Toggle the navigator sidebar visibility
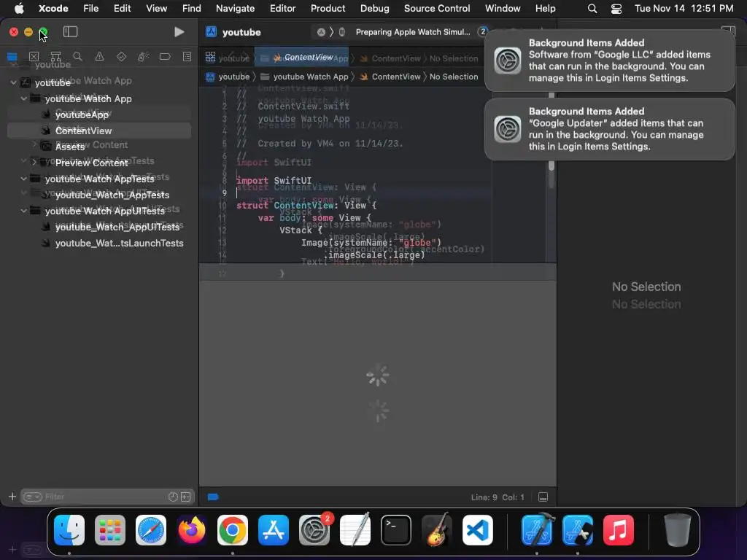This screenshot has width=747, height=560. 71,32
